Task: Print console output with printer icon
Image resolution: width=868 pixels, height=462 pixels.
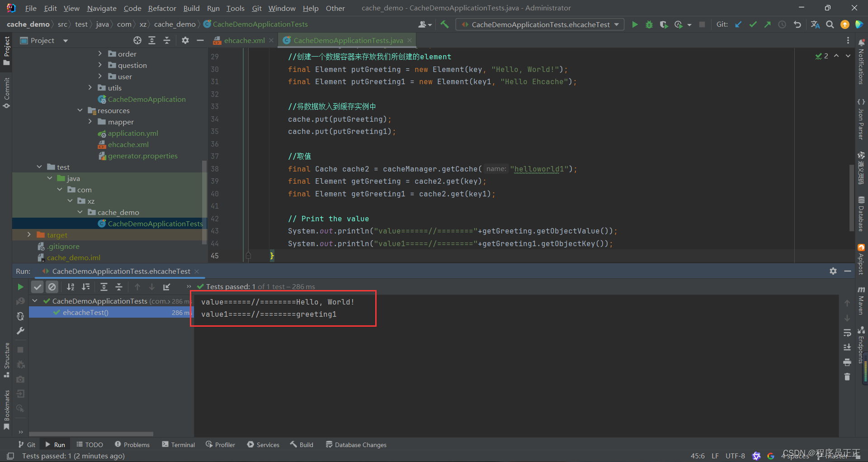Action: [x=847, y=362]
